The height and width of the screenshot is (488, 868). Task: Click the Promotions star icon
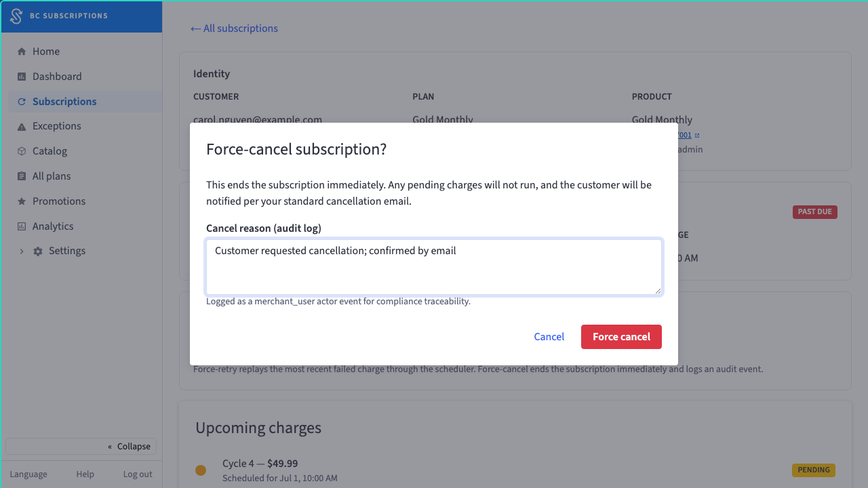[22, 201]
